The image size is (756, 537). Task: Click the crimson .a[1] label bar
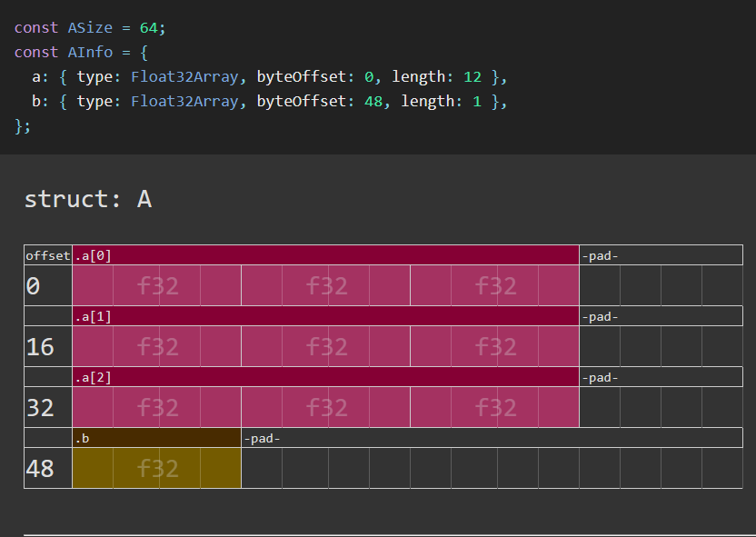325,316
